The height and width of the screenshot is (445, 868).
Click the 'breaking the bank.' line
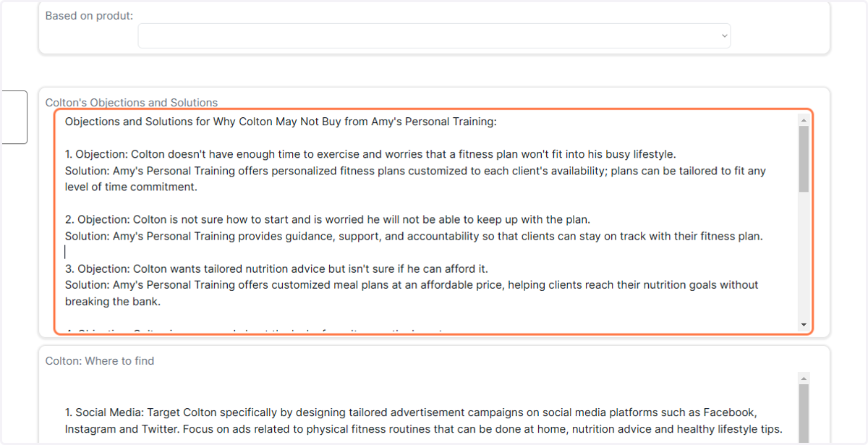113,301
